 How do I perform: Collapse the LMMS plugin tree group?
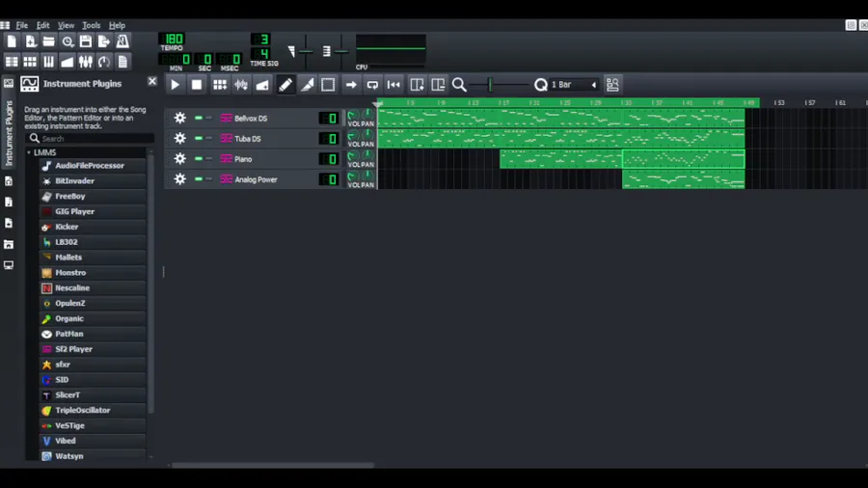[29, 152]
